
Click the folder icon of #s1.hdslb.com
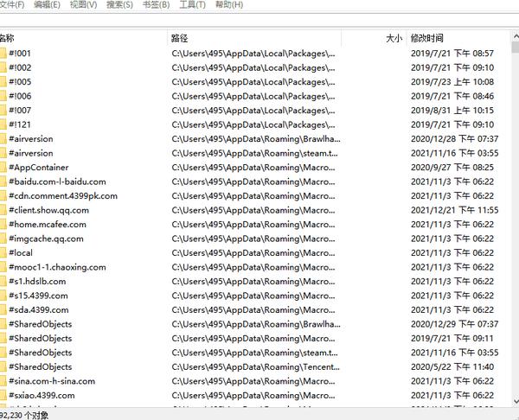[3, 281]
